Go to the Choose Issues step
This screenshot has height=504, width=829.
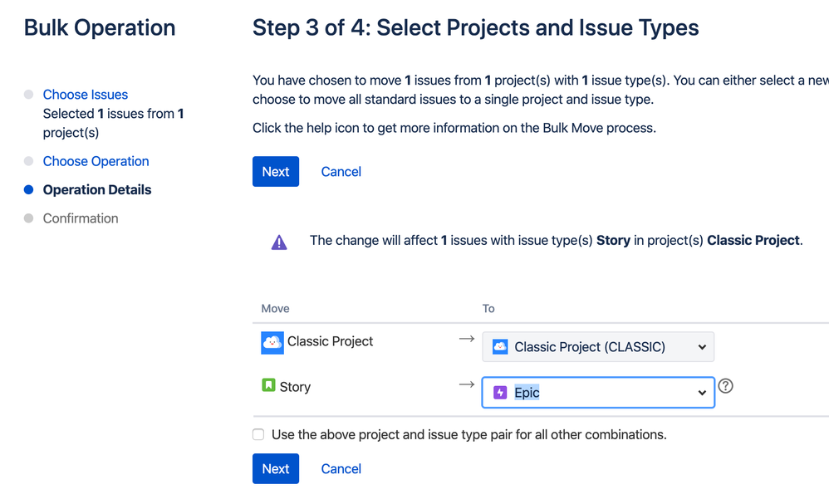coord(85,95)
